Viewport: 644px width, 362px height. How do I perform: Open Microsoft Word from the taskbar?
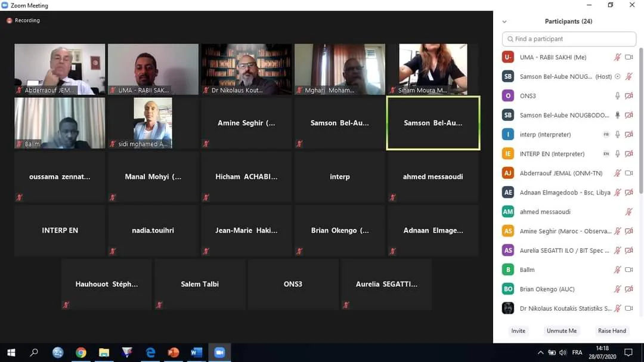click(196, 352)
